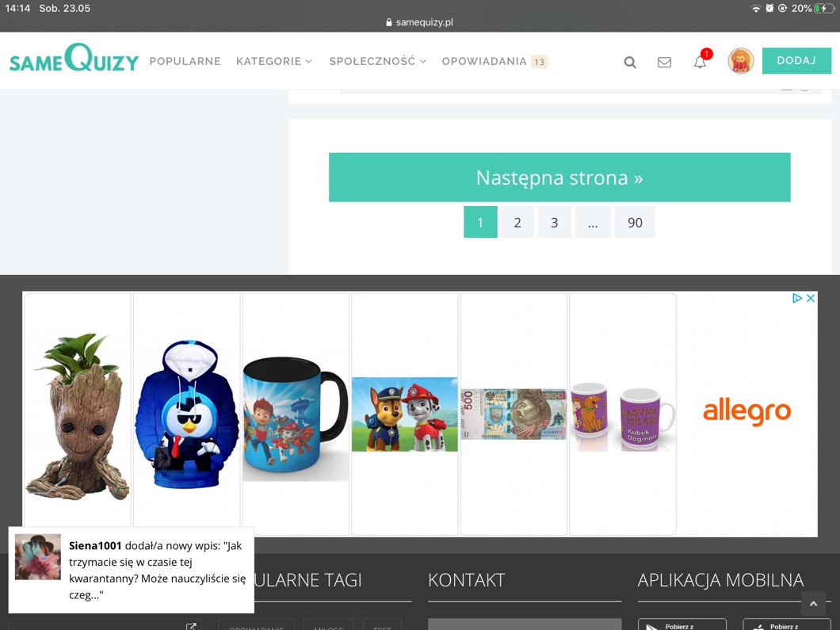
Task: Expand the Kategorie dropdown menu
Action: [273, 61]
